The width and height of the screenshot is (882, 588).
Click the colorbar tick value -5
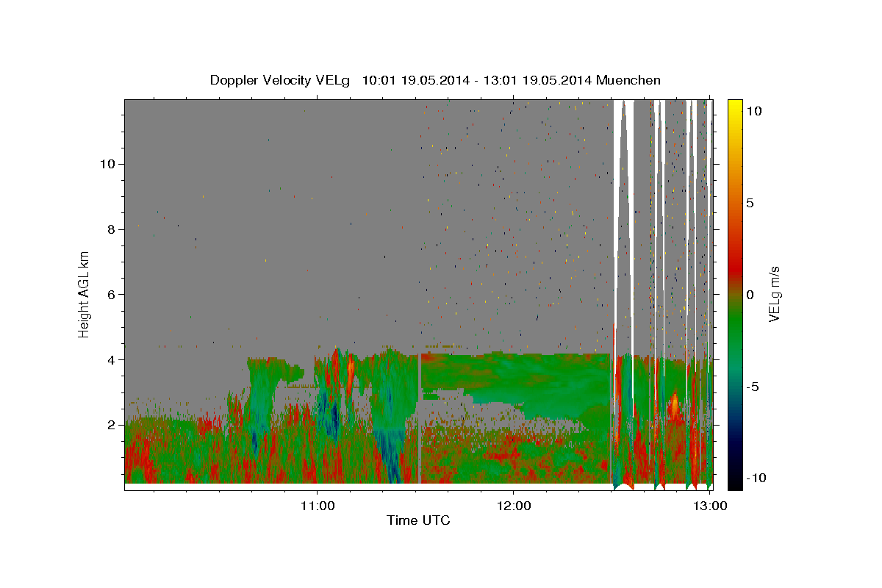coord(752,387)
